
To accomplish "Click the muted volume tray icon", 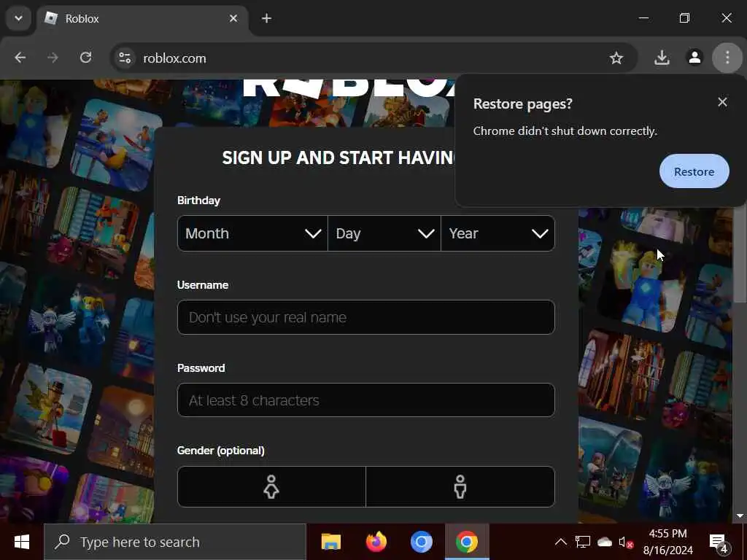I will tap(625, 542).
